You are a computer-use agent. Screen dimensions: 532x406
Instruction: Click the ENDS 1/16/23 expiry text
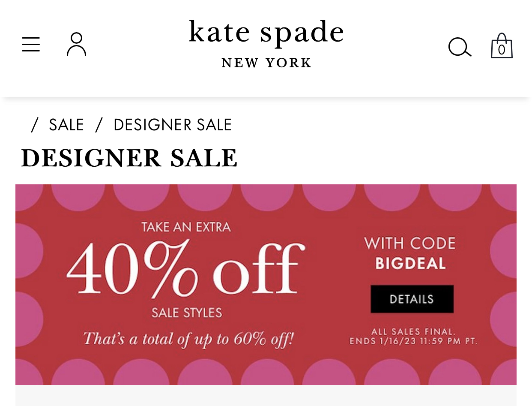tap(413, 342)
